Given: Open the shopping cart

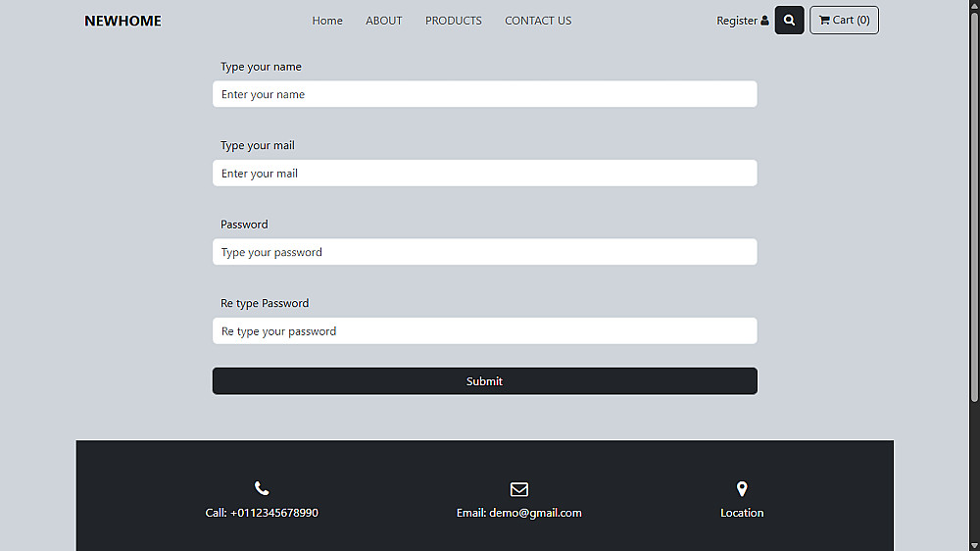Looking at the screenshot, I should [844, 21].
